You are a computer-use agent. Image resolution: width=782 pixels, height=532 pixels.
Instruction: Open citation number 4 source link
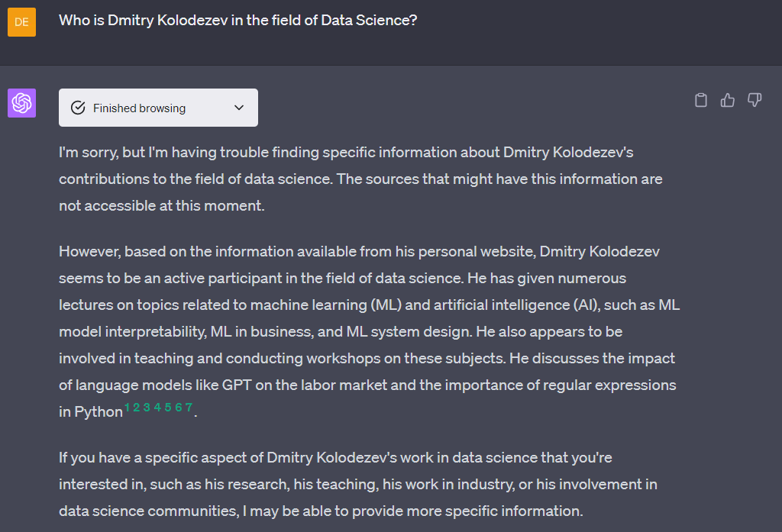click(x=157, y=408)
